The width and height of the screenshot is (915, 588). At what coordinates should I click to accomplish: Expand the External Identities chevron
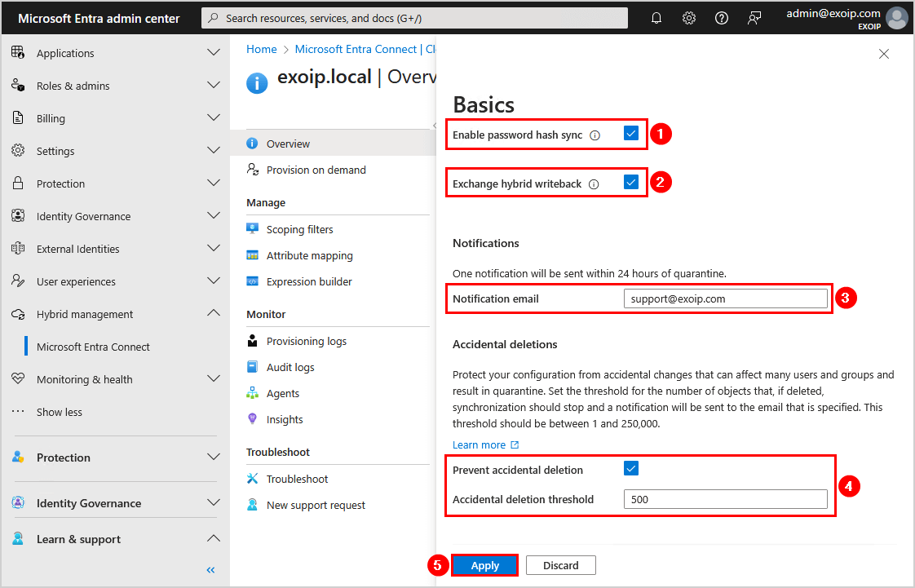coord(214,249)
